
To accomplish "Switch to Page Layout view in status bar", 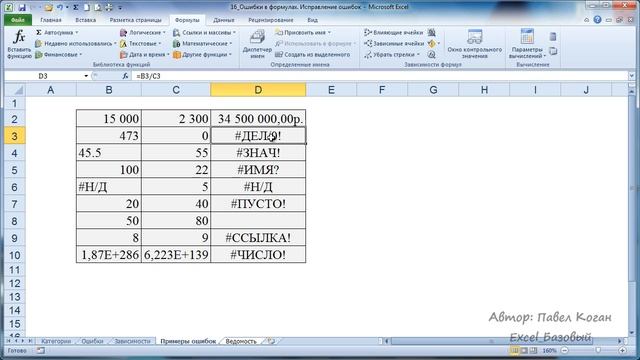I will point(524,351).
